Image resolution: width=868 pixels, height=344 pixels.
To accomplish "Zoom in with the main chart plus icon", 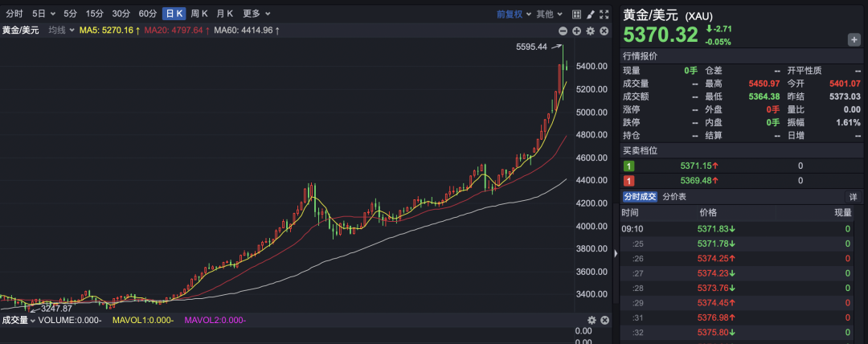I will click(576, 31).
